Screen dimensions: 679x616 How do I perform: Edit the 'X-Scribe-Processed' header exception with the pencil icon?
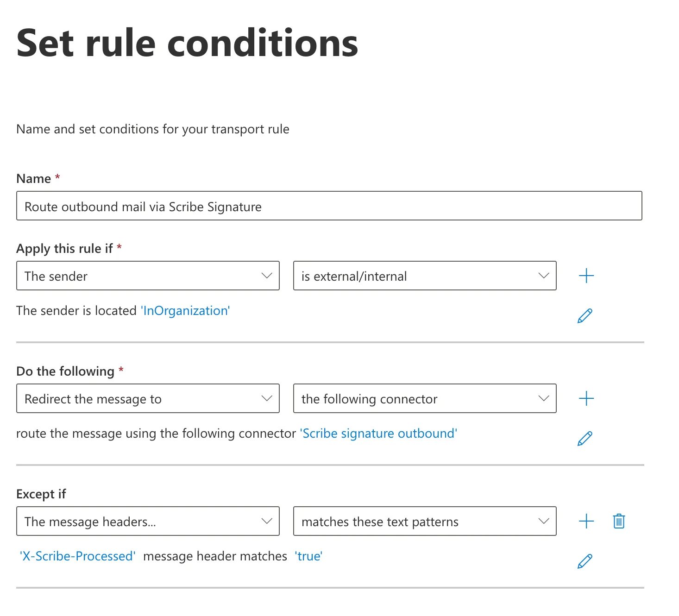(x=585, y=561)
